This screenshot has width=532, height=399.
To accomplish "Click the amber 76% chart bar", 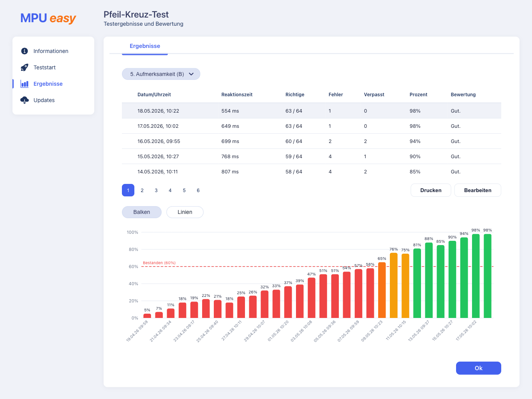I will [394, 285].
